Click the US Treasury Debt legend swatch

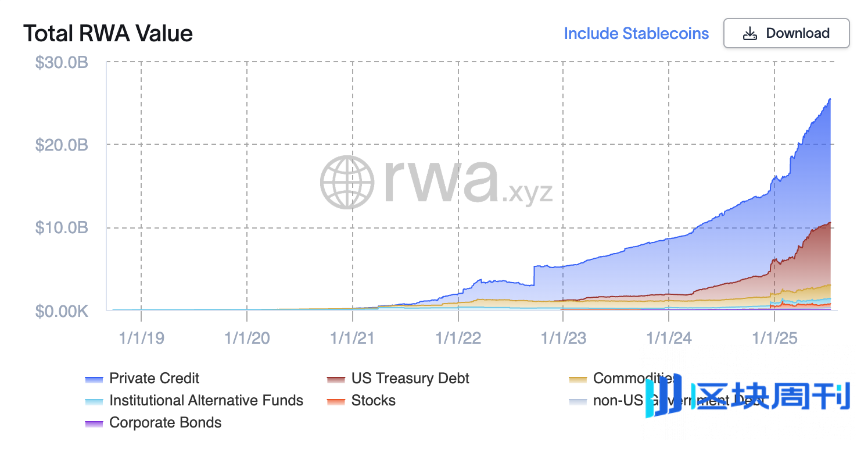(x=336, y=379)
